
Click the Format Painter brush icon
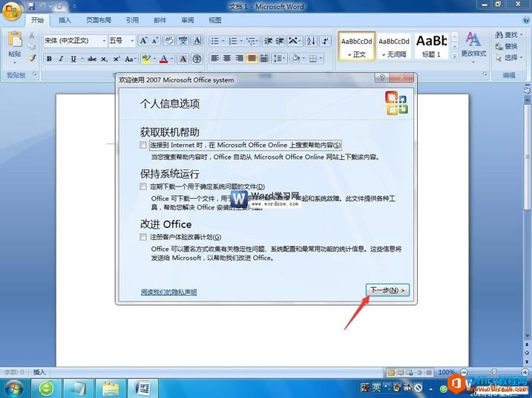click(32, 58)
